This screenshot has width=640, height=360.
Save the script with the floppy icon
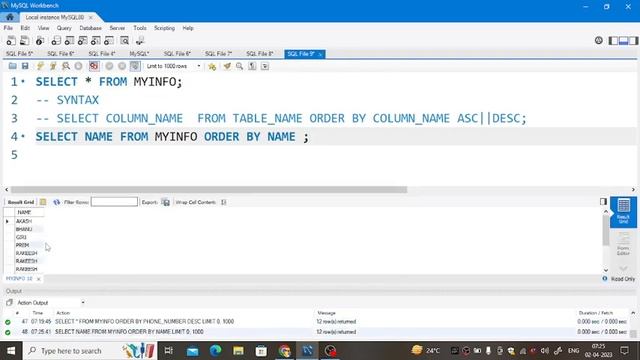click(25, 66)
